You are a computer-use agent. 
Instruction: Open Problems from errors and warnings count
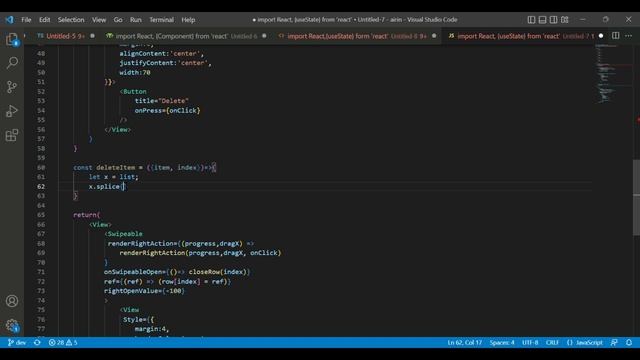coord(63,342)
